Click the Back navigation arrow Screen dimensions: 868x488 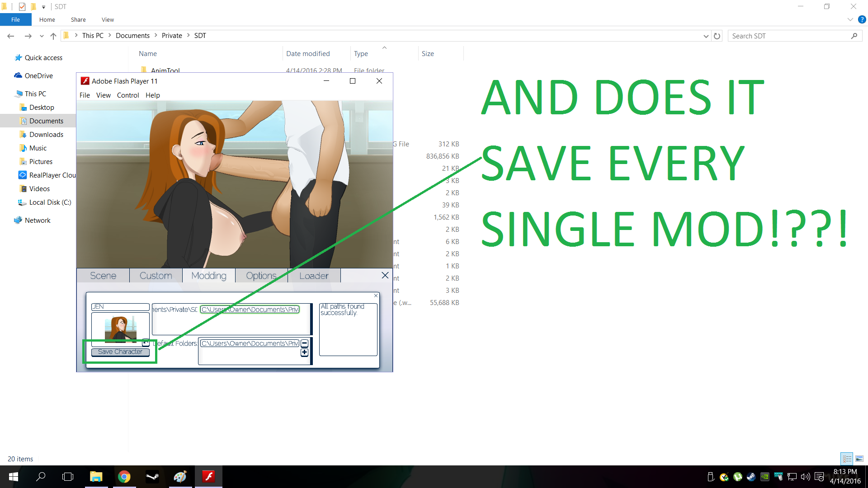(11, 36)
